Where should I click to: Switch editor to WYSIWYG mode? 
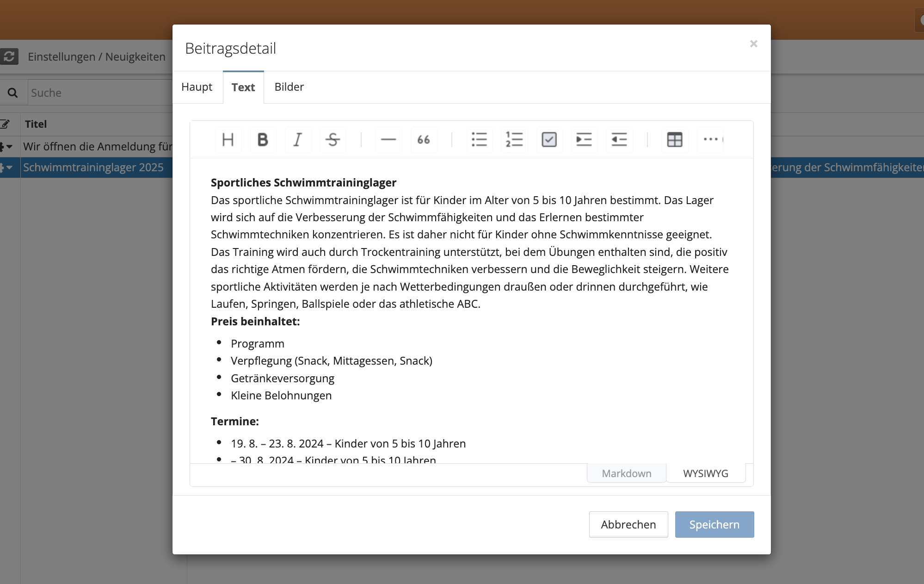click(x=705, y=473)
